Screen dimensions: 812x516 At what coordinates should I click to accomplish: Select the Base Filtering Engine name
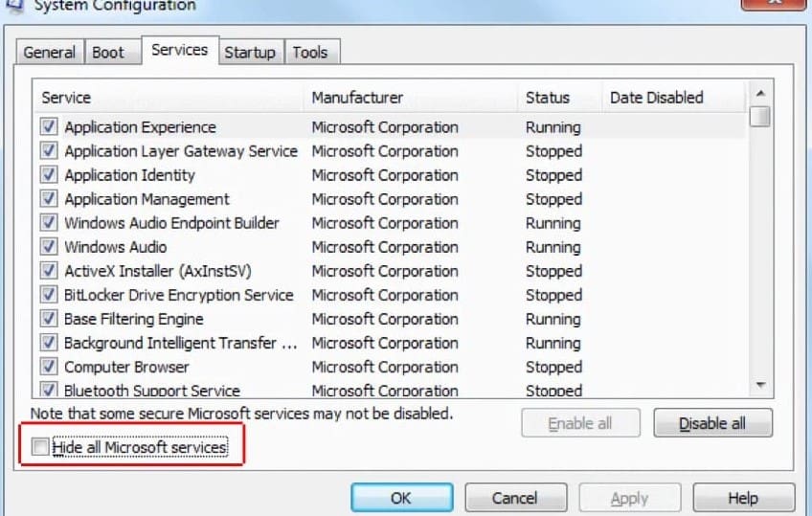(134, 318)
